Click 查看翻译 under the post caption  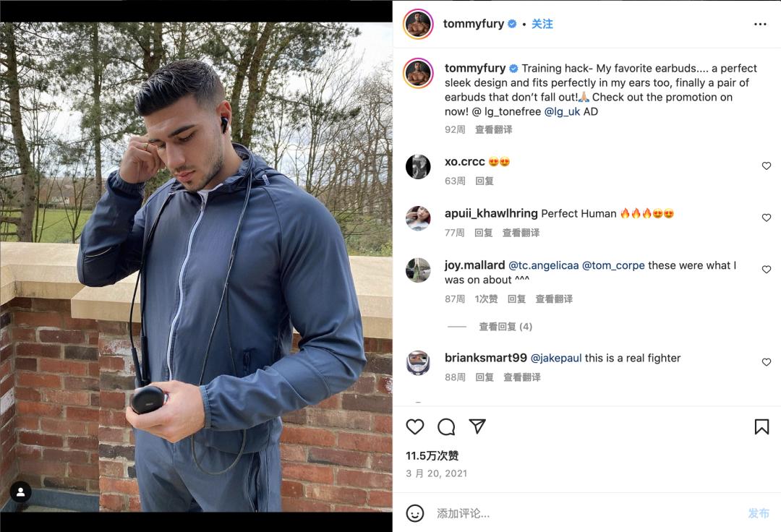494,129
